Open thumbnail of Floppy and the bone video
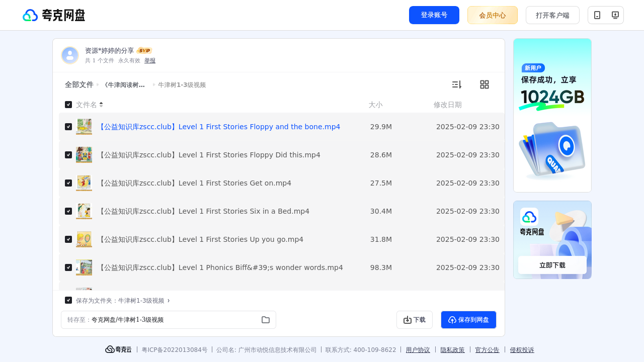This screenshot has width=644, height=362. 84,127
